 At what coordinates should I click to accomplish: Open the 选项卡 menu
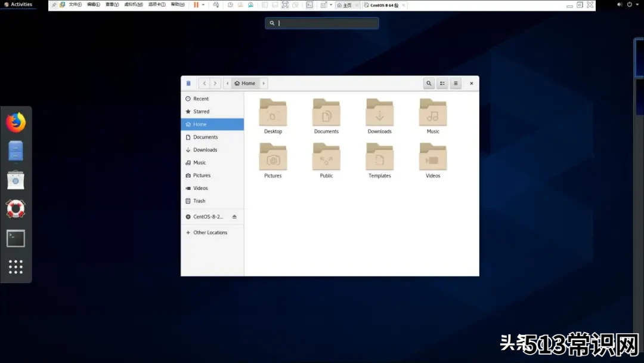(x=156, y=5)
